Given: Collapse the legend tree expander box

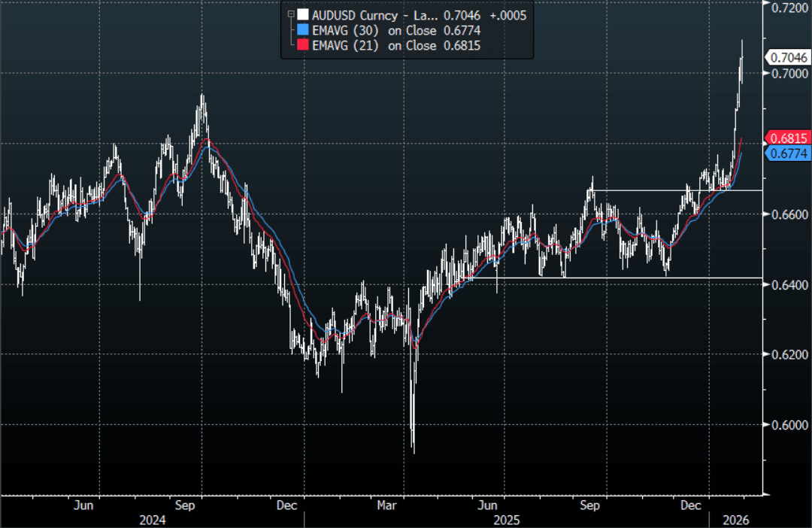Looking at the screenshot, I should [x=291, y=14].
